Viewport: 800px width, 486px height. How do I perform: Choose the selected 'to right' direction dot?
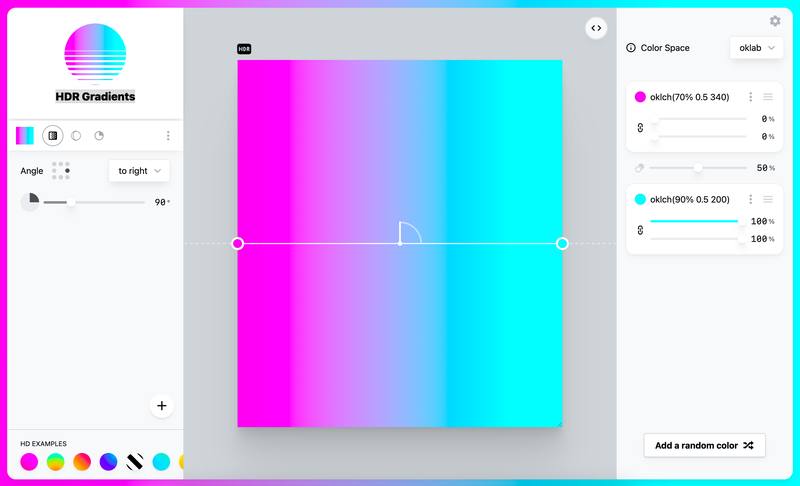tap(67, 170)
